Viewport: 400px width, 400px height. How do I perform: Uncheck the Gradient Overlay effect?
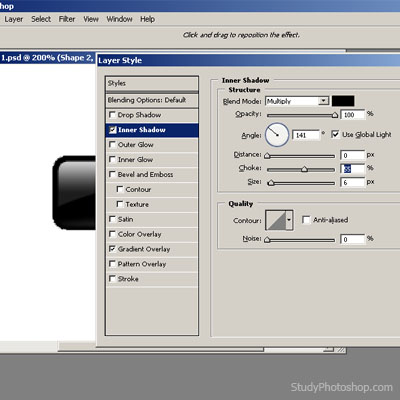coord(112,249)
